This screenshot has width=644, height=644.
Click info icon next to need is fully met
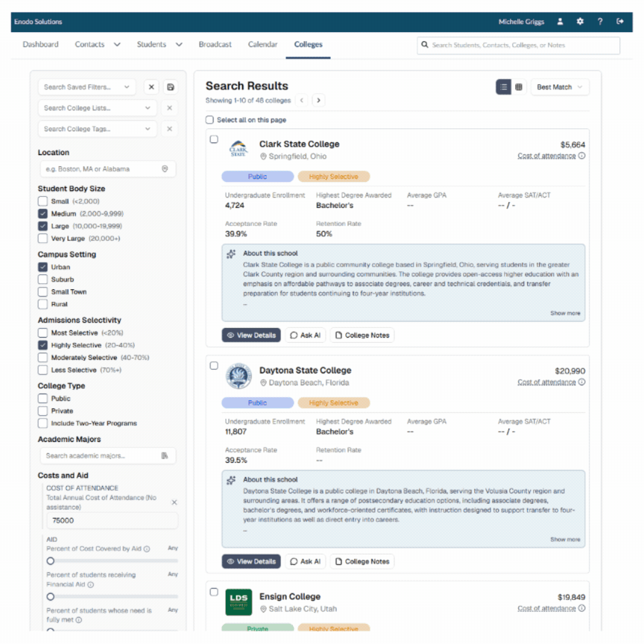pos(78,619)
